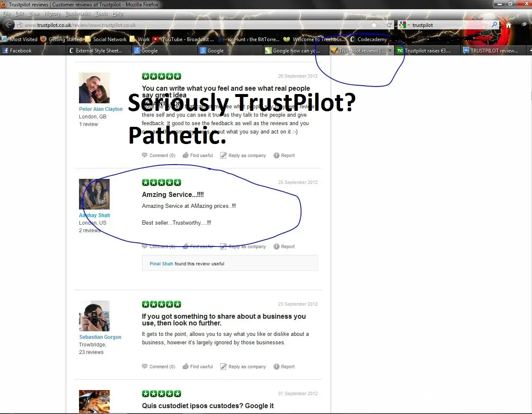This screenshot has width=532, height=414.
Task: Switch to the TRUSTPILOT review tab
Action: pos(492,51)
